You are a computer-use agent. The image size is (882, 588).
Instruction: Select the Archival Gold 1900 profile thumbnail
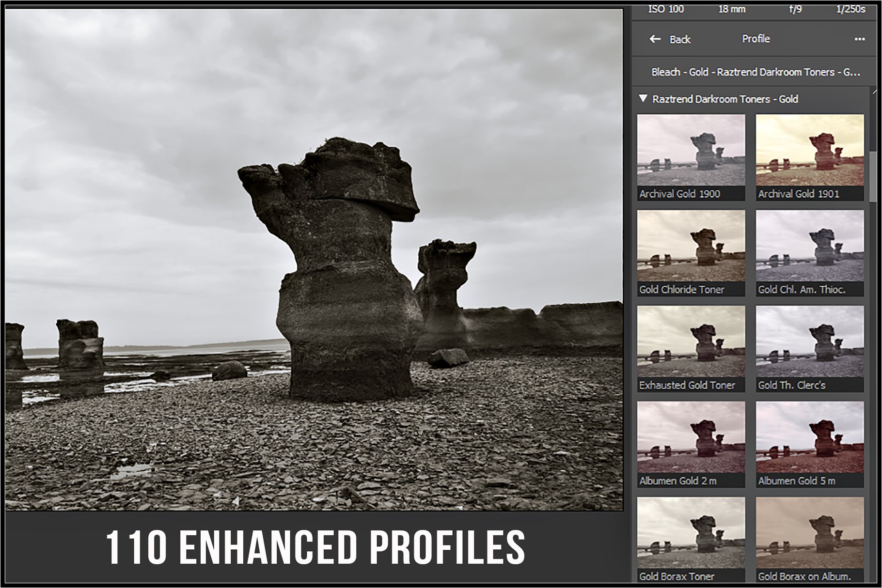(691, 157)
